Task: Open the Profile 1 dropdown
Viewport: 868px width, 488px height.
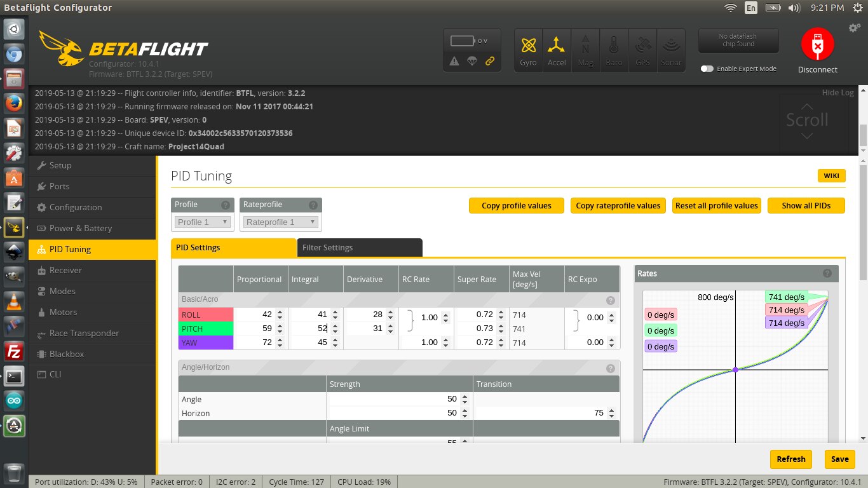Action: [203, 222]
